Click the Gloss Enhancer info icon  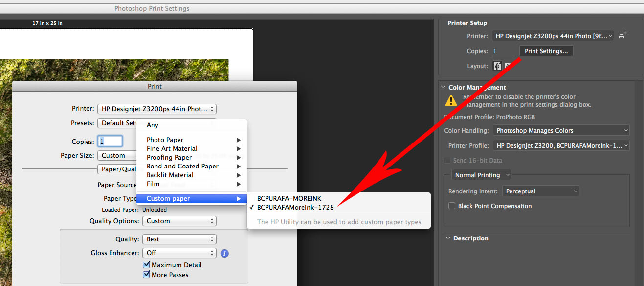(x=224, y=253)
